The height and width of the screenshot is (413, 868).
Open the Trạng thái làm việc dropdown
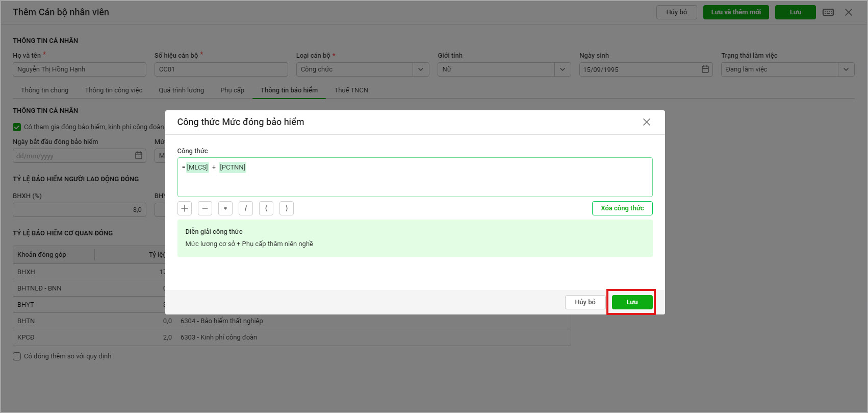coord(846,69)
